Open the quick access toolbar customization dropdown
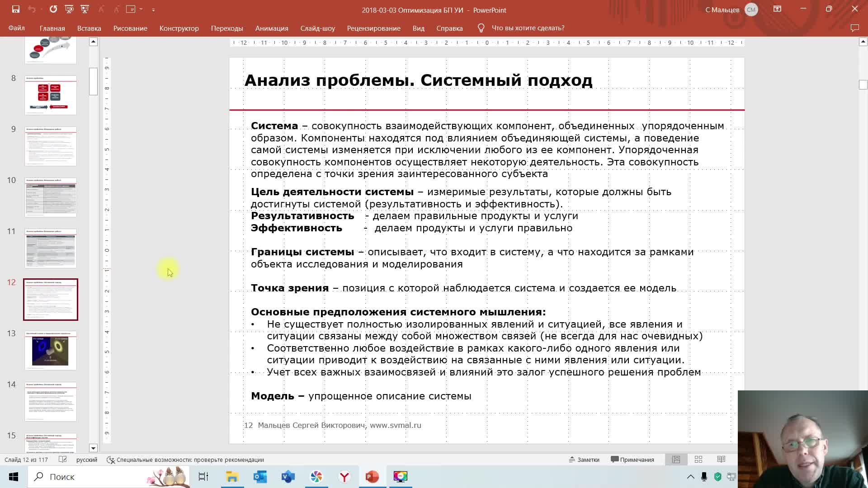868x488 pixels. [x=153, y=9]
